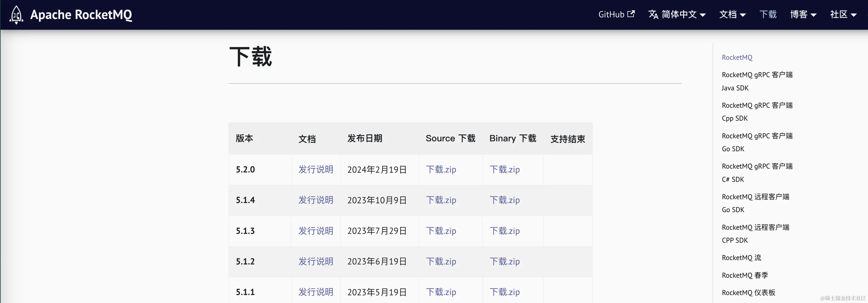
Task: Expand the 博客 navigation dropdown
Action: [803, 14]
